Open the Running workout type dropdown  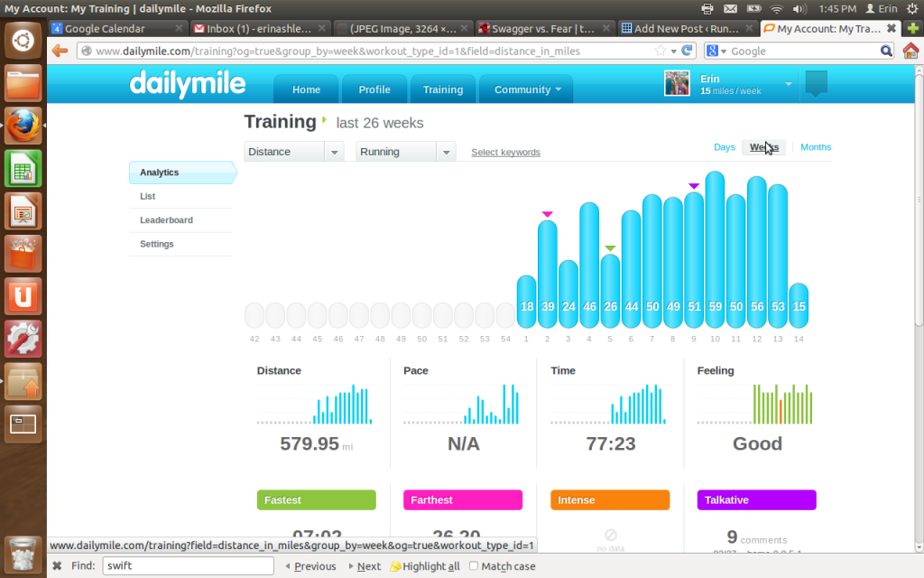click(405, 152)
